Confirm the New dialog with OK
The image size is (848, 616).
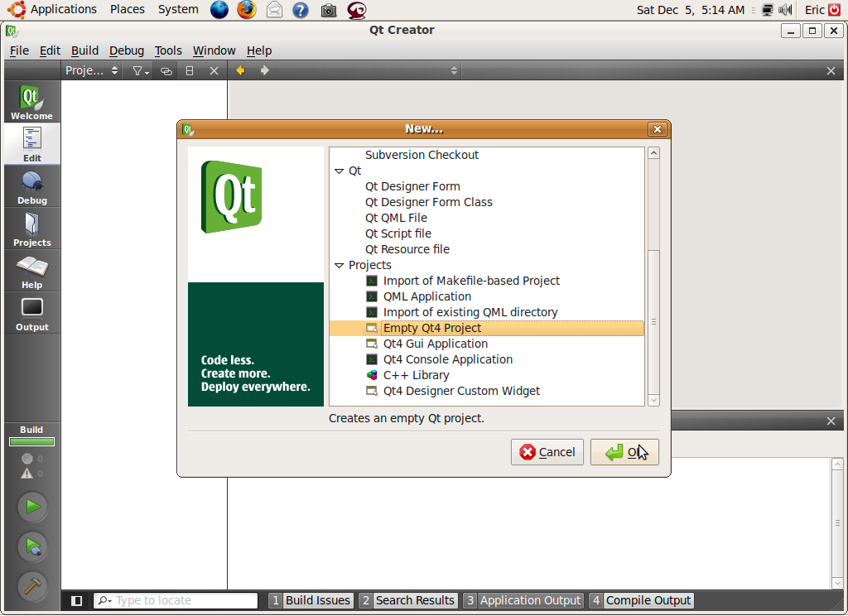click(x=624, y=452)
